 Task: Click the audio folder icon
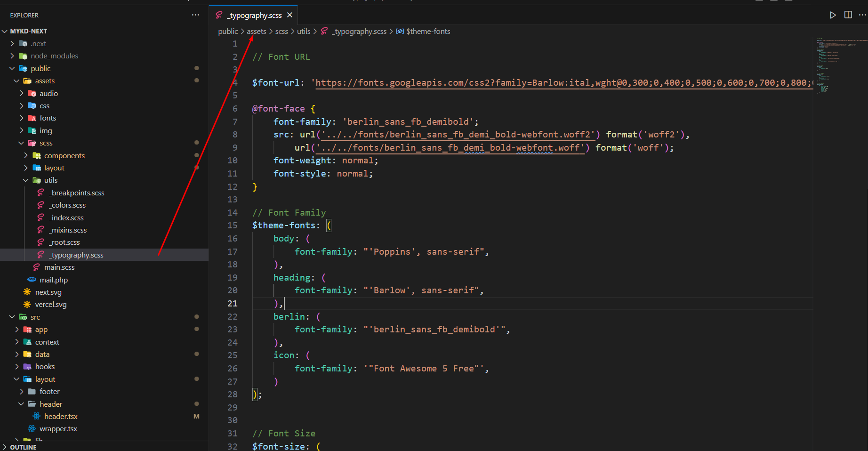coord(32,93)
